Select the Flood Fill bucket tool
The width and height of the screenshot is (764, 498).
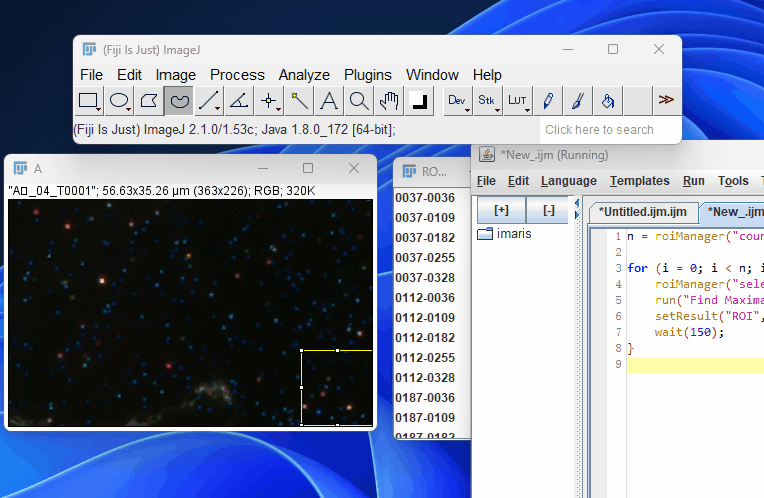(x=608, y=101)
